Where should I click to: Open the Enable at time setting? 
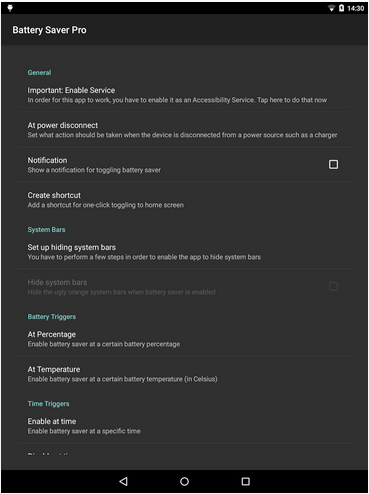[x=184, y=426]
